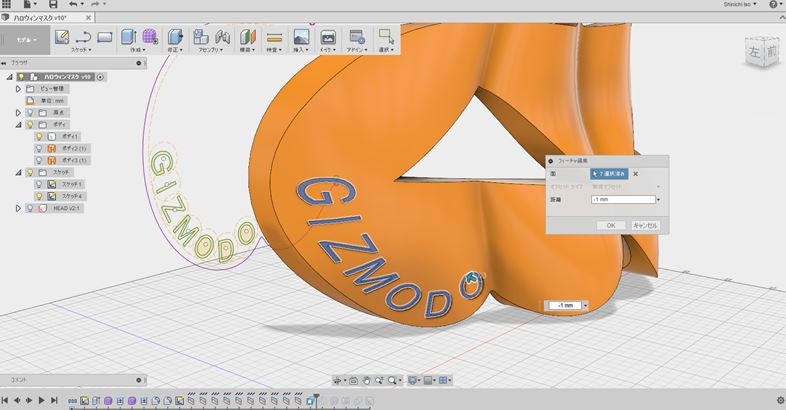
Task: Collapse the feature edit dialog header icon
Action: click(x=551, y=161)
